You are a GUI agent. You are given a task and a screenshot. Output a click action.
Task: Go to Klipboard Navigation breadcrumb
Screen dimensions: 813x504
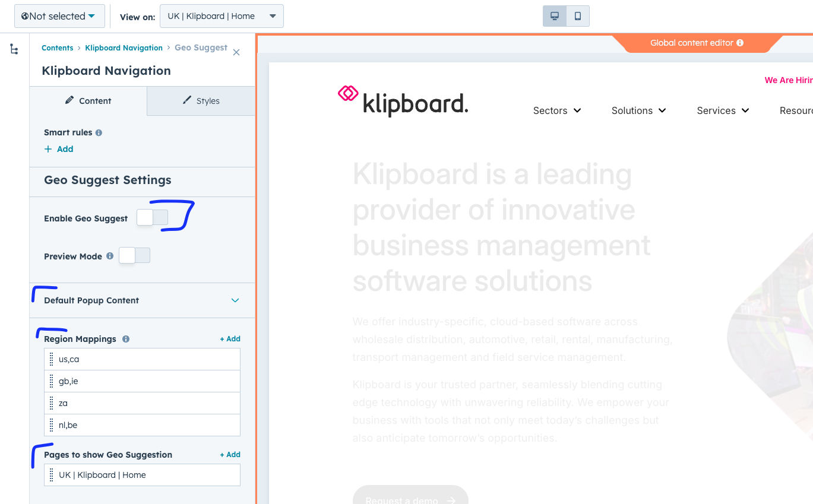pyautogui.click(x=124, y=48)
